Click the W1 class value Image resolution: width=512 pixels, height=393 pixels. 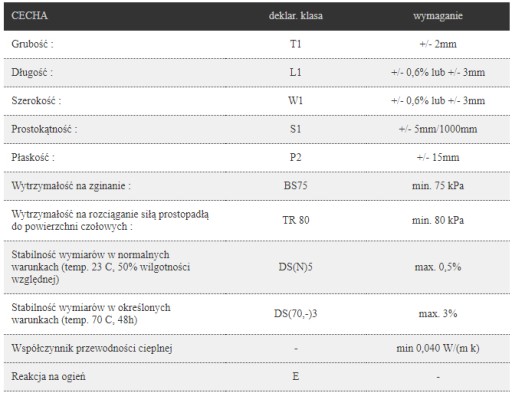[x=296, y=101]
